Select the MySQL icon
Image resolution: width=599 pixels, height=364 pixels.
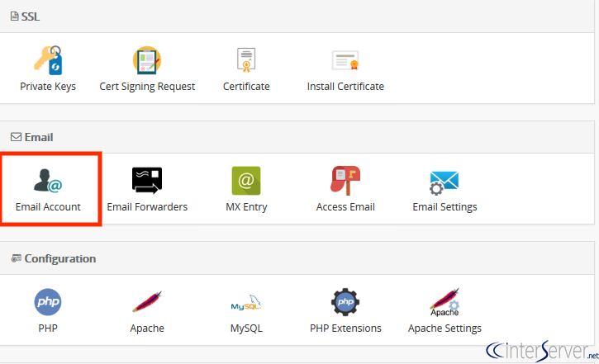click(246, 303)
